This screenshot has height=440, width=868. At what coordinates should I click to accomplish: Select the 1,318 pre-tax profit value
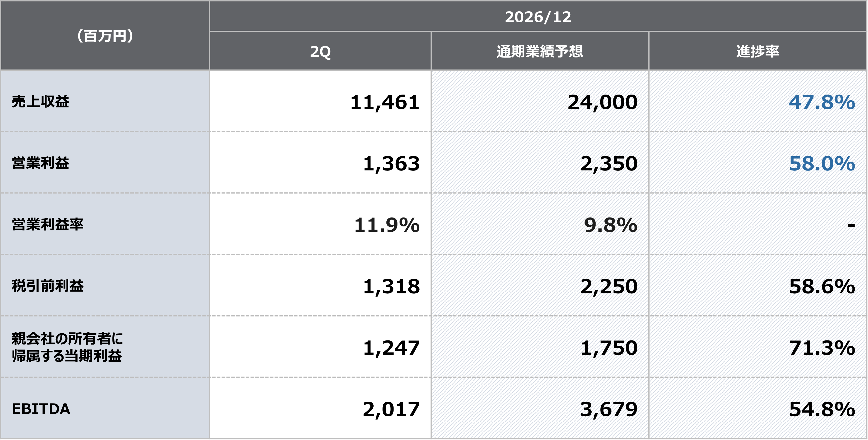tap(391, 286)
